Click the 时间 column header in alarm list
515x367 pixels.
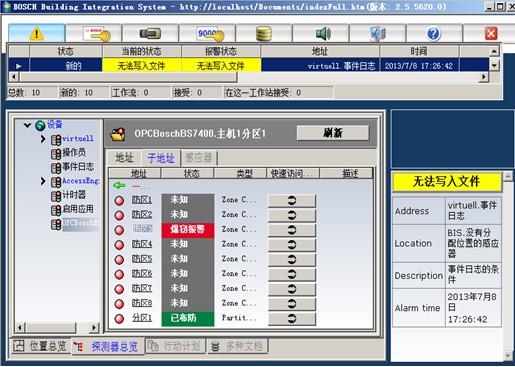pos(419,51)
